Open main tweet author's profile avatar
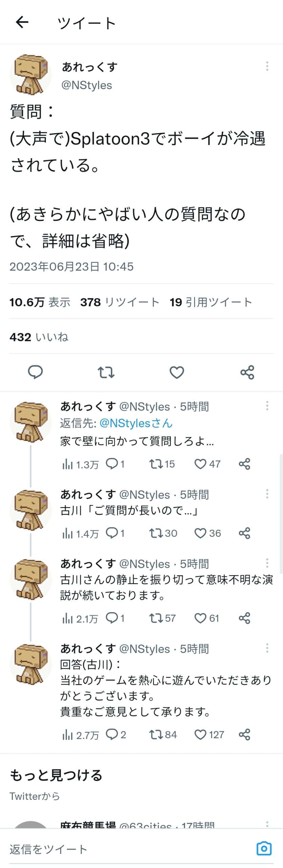The image size is (283, 868). pyautogui.click(x=31, y=75)
